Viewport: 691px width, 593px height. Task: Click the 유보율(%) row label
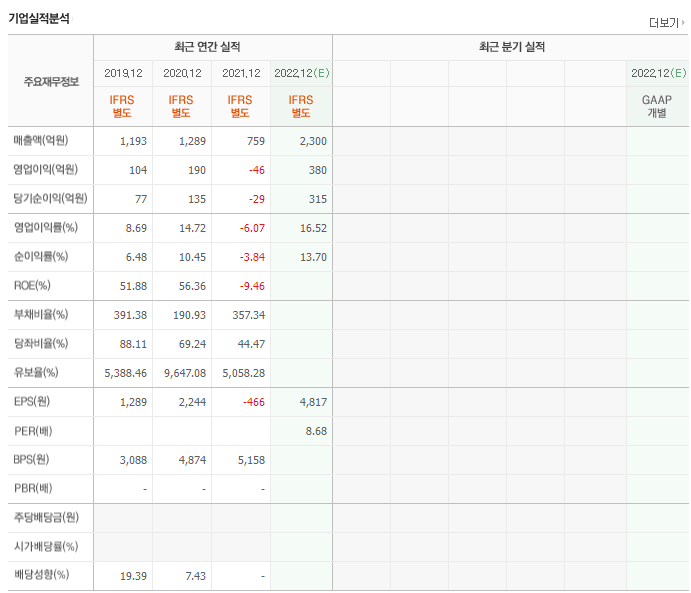point(36,372)
